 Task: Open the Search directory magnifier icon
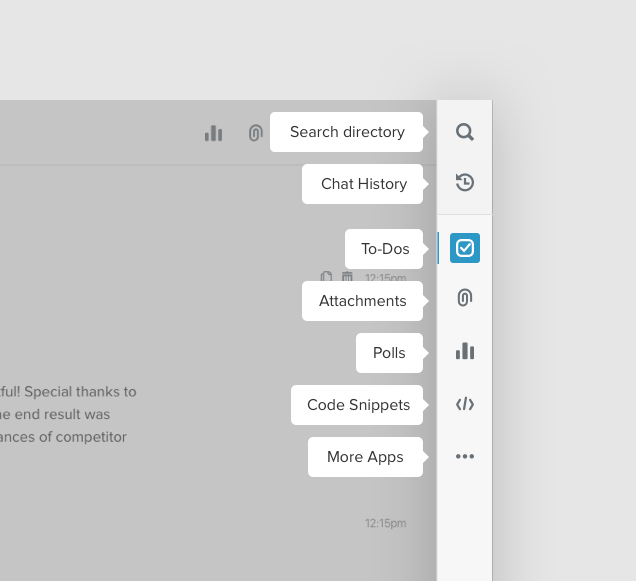465,132
